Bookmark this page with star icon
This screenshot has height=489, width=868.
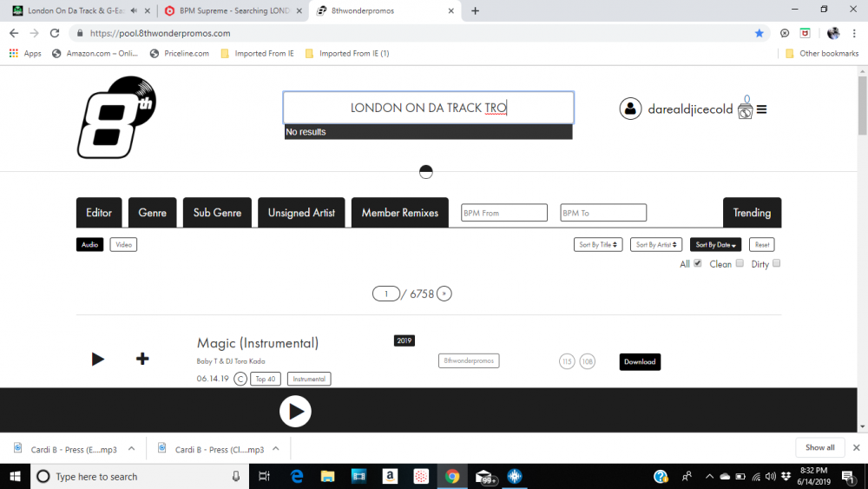pos(759,33)
